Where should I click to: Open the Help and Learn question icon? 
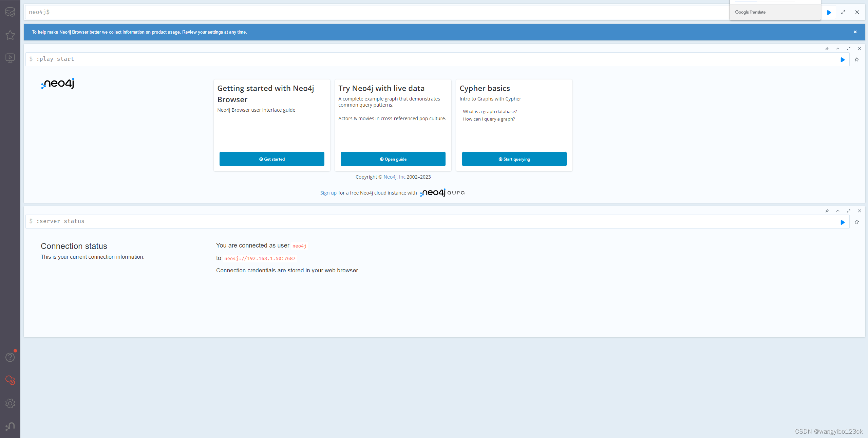[x=10, y=357]
